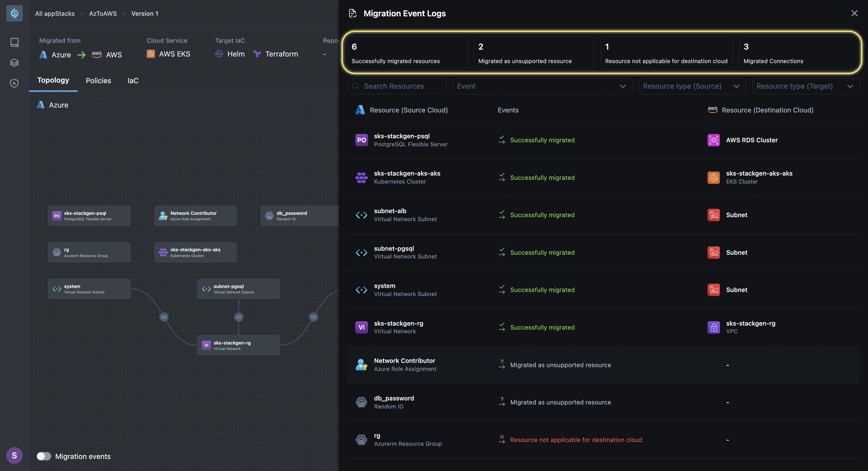Image resolution: width=868 pixels, height=471 pixels.
Task: Open the S user avatar
Action: coord(14,456)
